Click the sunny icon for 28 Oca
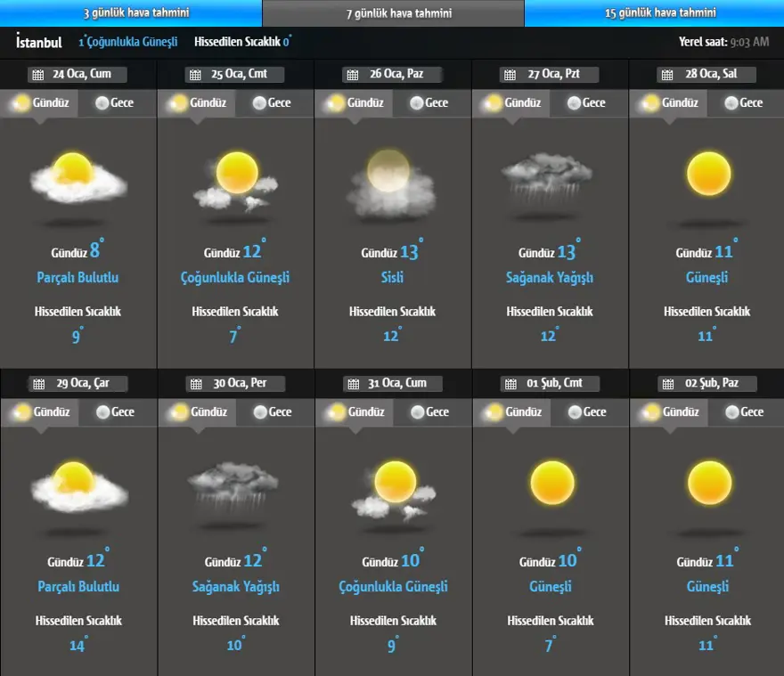The image size is (784, 676). [708, 174]
